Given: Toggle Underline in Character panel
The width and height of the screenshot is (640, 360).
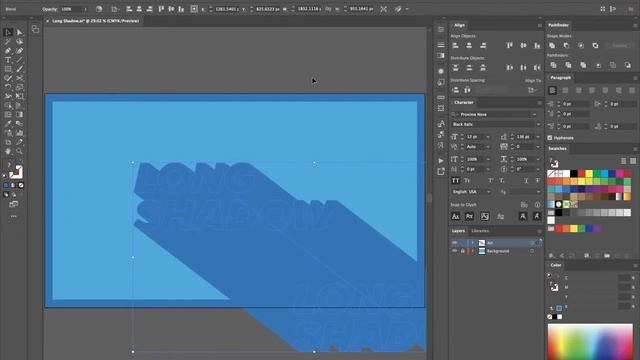Looking at the screenshot, I should (526, 180).
